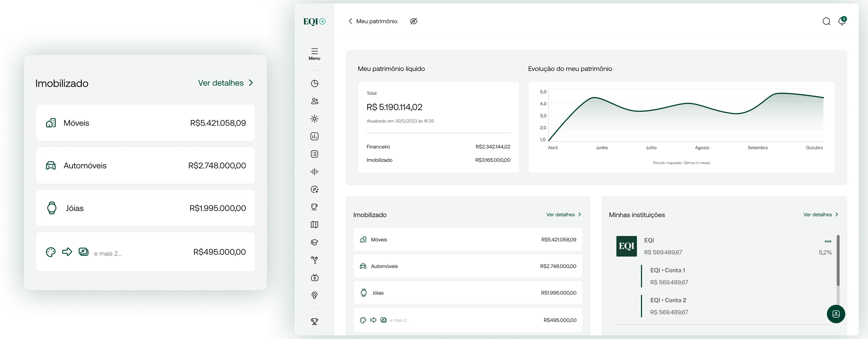This screenshot has width=868, height=339.
Task: Click the Jóias row in the dashboard Imobilizado panel
Action: click(x=468, y=293)
